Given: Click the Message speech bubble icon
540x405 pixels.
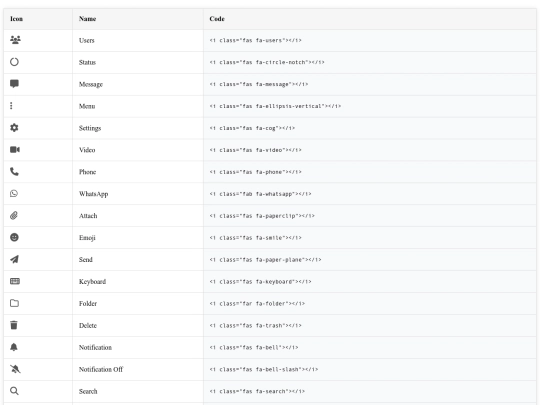Looking at the screenshot, I should [x=14, y=84].
